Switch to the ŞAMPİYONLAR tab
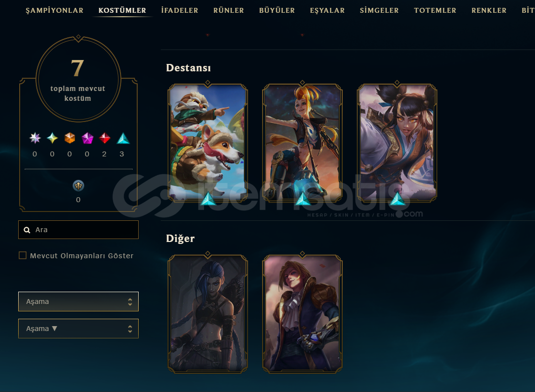 [55, 11]
